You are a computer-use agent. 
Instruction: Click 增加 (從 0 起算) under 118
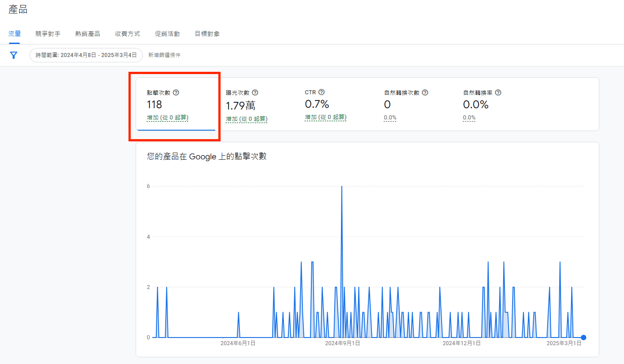coord(168,118)
